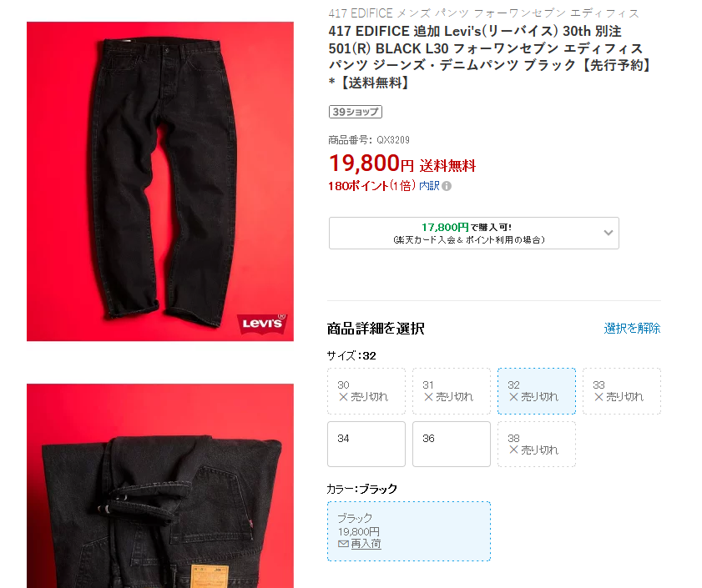Open the folded jeans detail photo
This screenshot has height=588, width=702.
pos(159,485)
